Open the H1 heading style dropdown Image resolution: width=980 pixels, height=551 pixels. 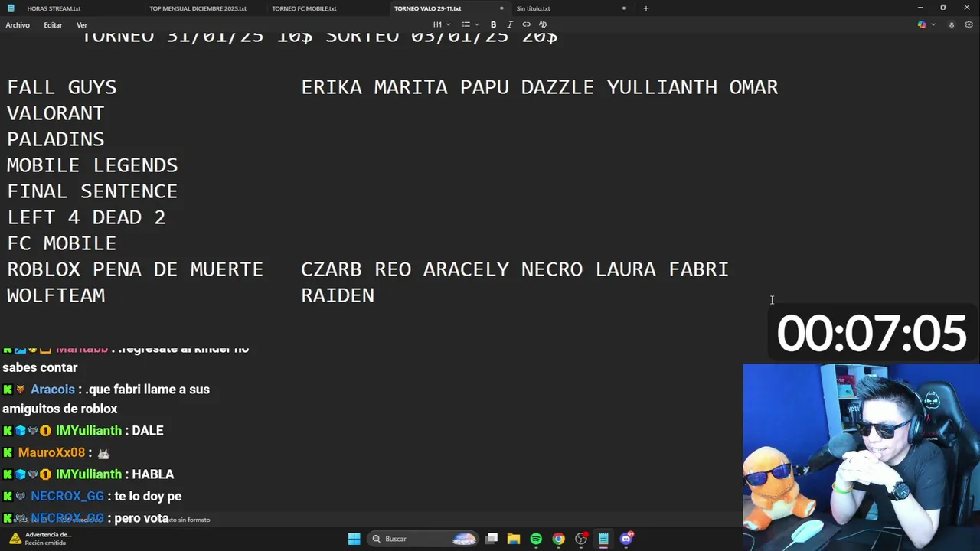click(440, 24)
